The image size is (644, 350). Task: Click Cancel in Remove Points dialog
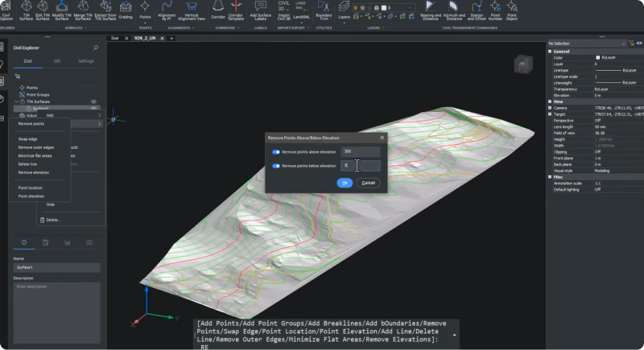(367, 183)
